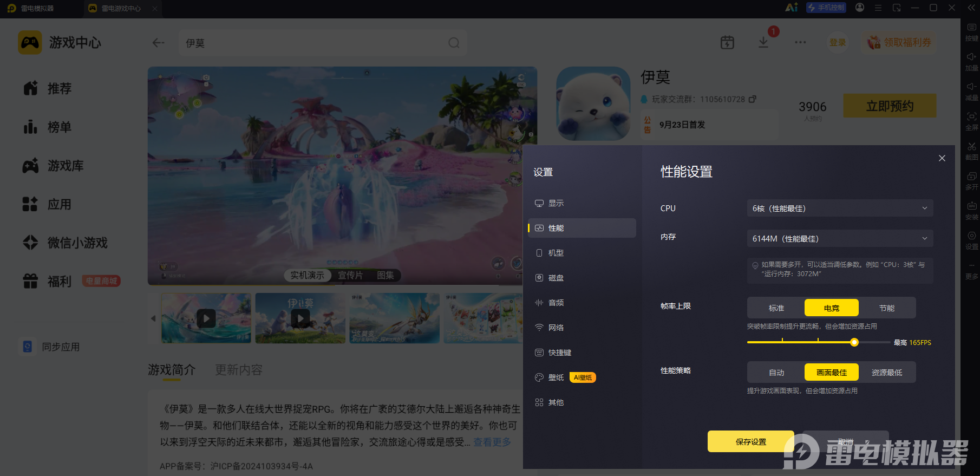Select 电竞 frame rate limit
980x476 pixels.
tap(832, 308)
